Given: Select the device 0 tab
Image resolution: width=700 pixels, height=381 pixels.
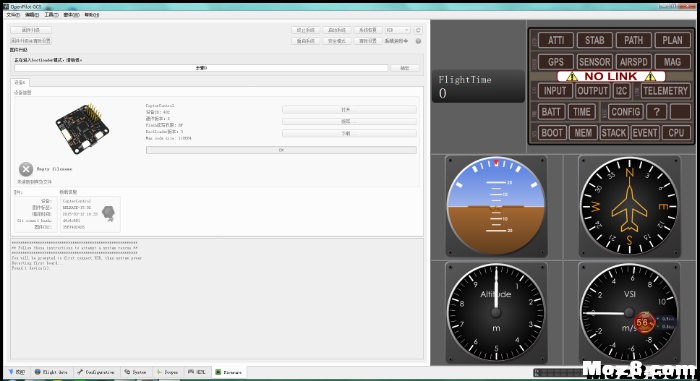Looking at the screenshot, I should point(20,83).
